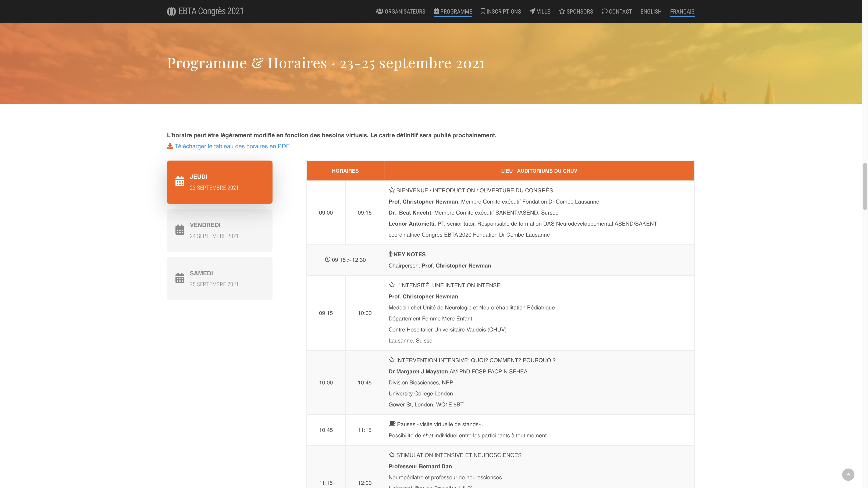Switch to the Vendredi 24 Septembre tab
The height and width of the screenshot is (488, 868).
(219, 230)
